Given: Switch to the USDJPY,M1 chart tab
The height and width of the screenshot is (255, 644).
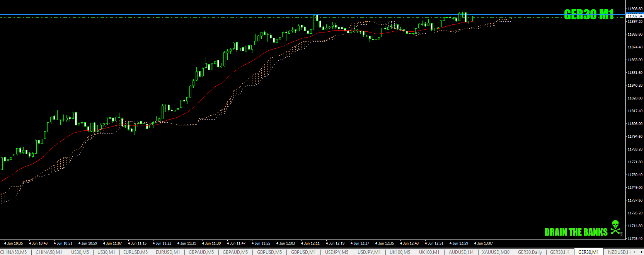Looking at the screenshot, I should (x=369, y=252).
